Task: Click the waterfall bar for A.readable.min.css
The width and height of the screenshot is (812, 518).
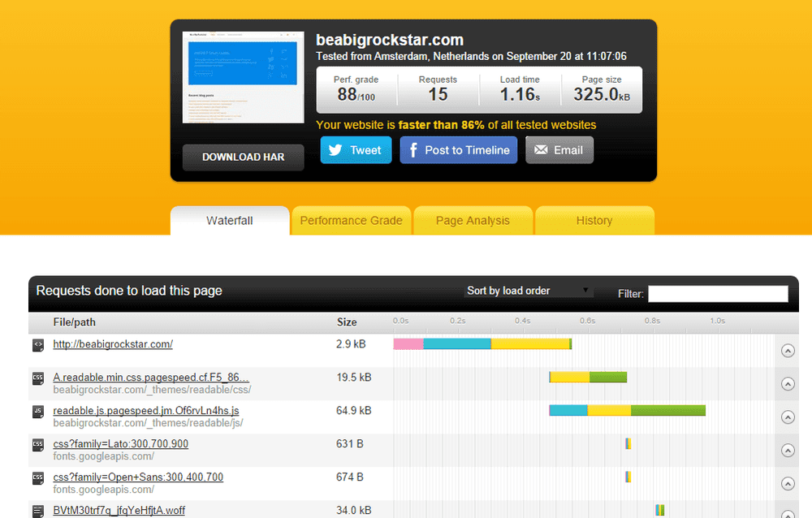Action: [x=588, y=377]
